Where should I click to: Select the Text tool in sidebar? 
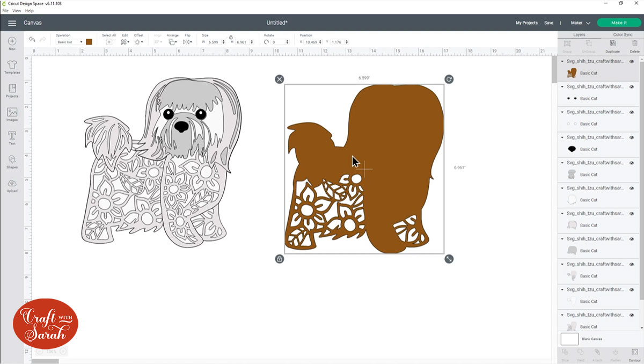(x=12, y=137)
